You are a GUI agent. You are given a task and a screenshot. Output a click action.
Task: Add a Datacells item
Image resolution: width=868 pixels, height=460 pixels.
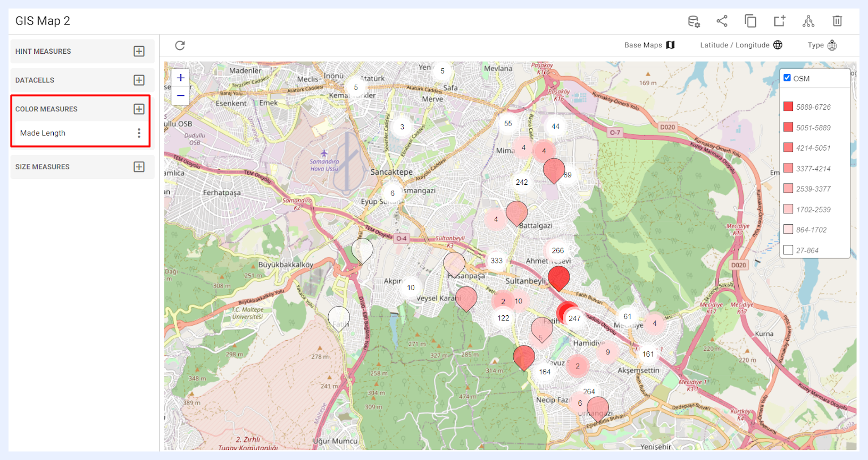pyautogui.click(x=139, y=80)
